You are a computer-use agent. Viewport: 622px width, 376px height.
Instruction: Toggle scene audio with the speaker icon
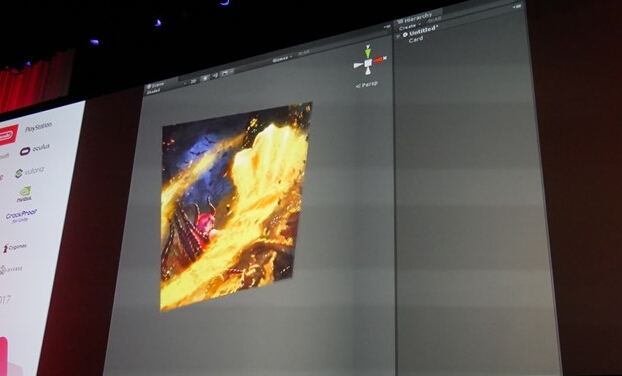(215, 75)
